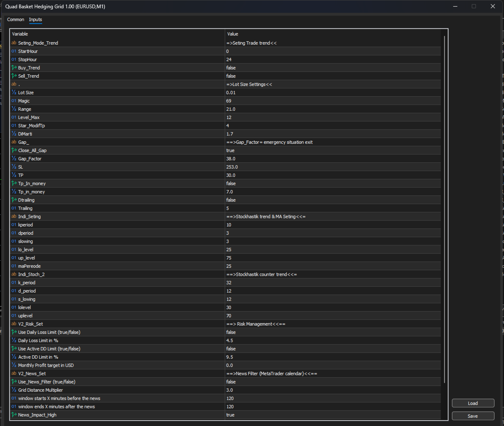Select the lo_level row name

[x=26, y=250]
